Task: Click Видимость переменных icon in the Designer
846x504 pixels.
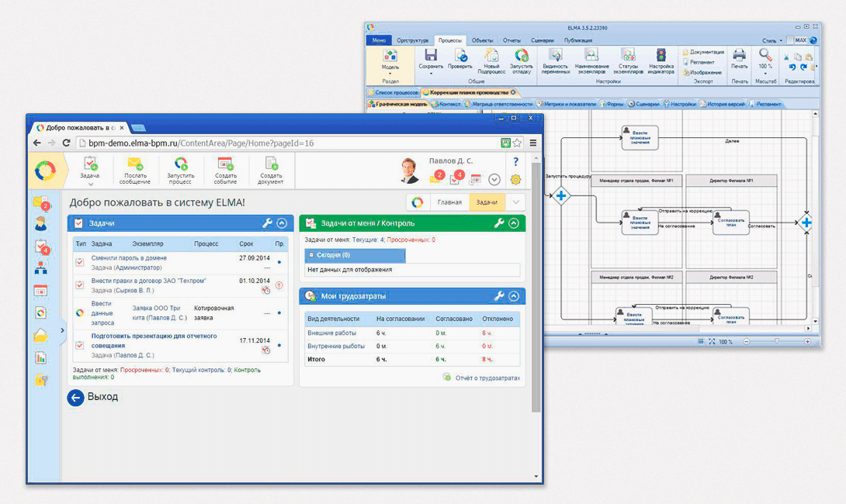Action: [x=555, y=55]
